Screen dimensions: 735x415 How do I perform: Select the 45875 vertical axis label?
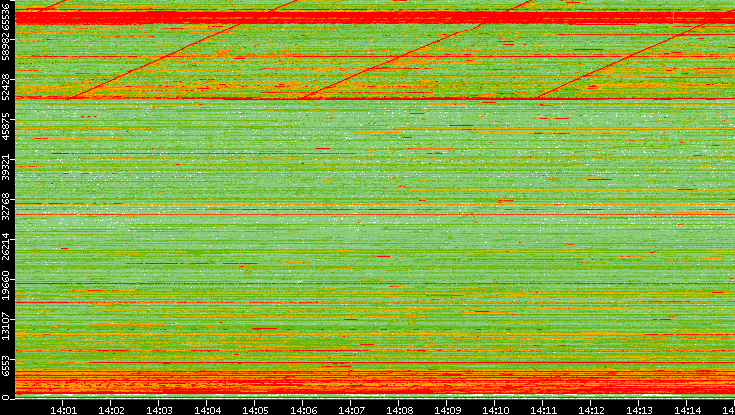[x=5, y=125]
